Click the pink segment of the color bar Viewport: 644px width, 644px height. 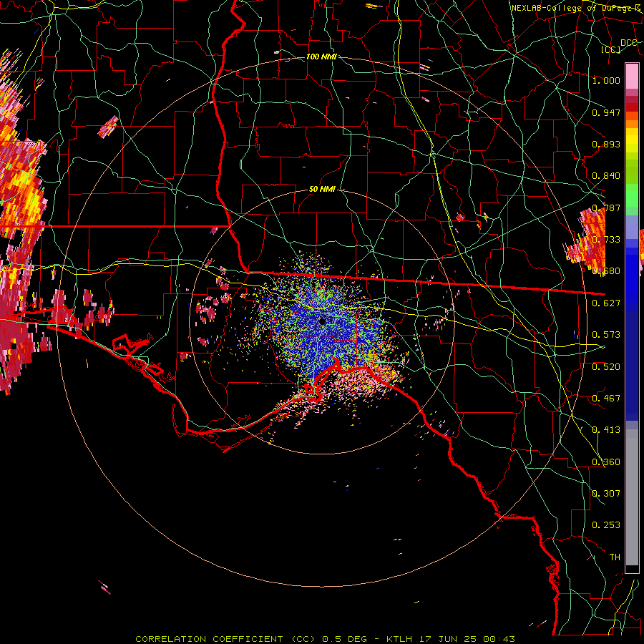click(x=632, y=77)
